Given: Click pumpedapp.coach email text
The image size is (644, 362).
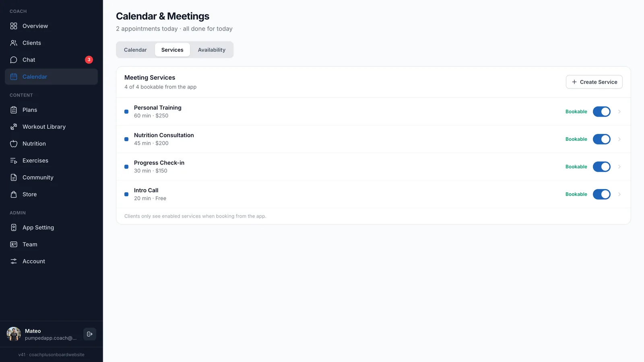Looking at the screenshot, I should point(51,338).
